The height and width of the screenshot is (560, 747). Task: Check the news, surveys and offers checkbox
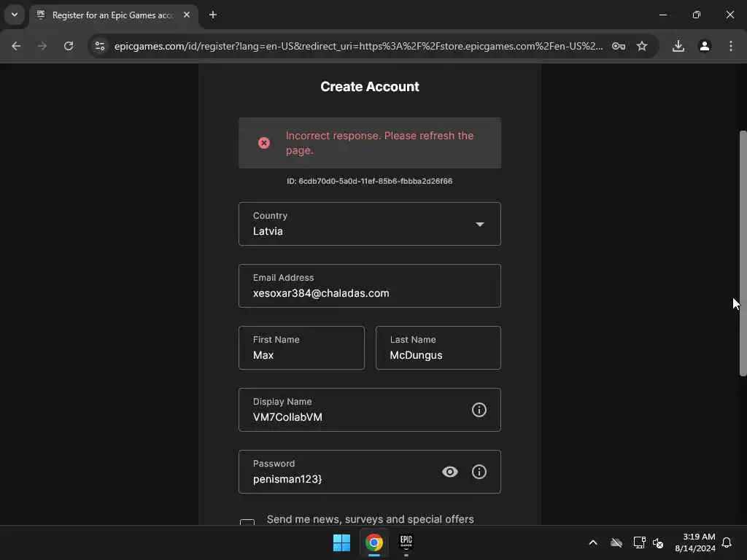tap(247, 522)
